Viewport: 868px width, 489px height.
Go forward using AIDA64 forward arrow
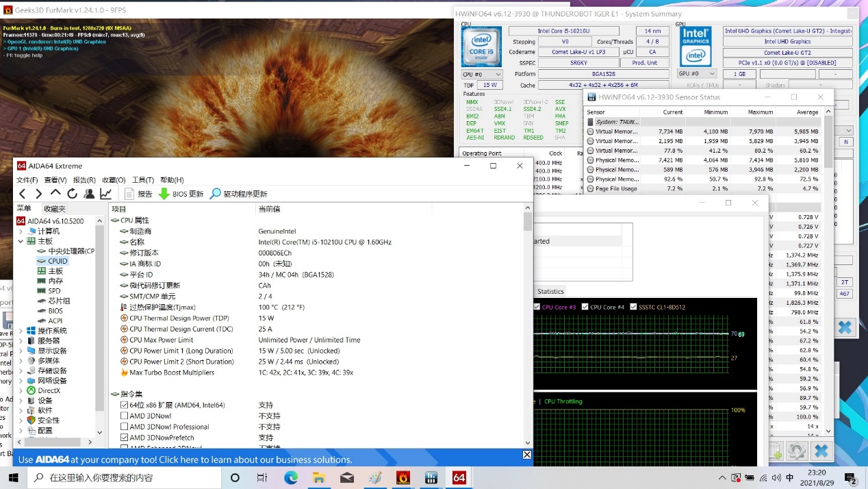[x=38, y=194]
